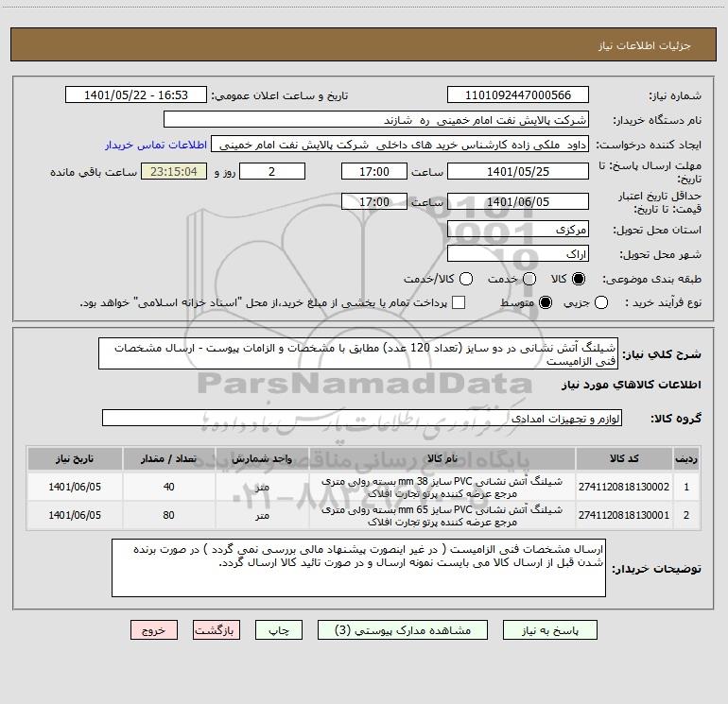728x704 pixels.
Task: Click the need date in row 2
Action: 75,515
